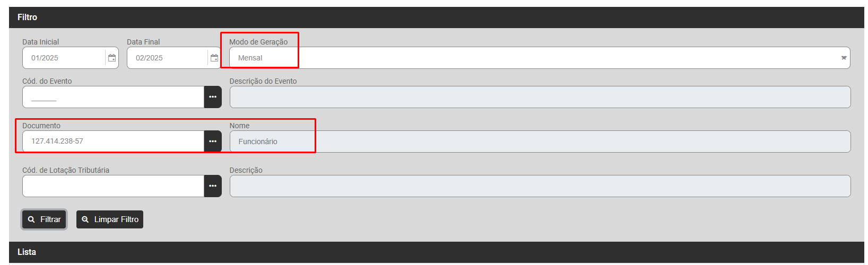Click the Cód. de Lotação Tributária lookup button
This screenshot has height=265, width=868.
tap(213, 186)
